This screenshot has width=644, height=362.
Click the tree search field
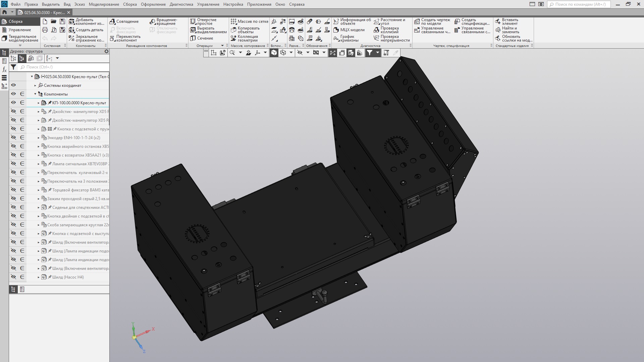[x=64, y=67]
